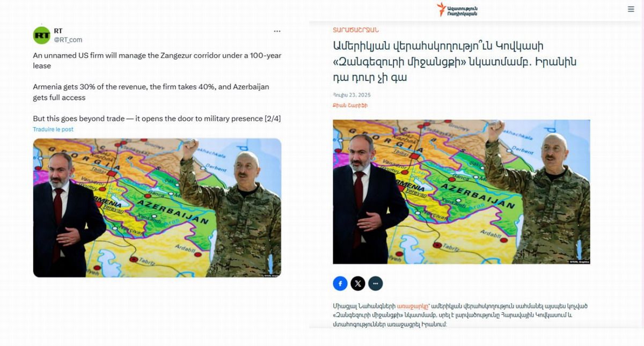Open the tweet's three-dot more options menu
This screenshot has width=644, height=346.
point(277,31)
